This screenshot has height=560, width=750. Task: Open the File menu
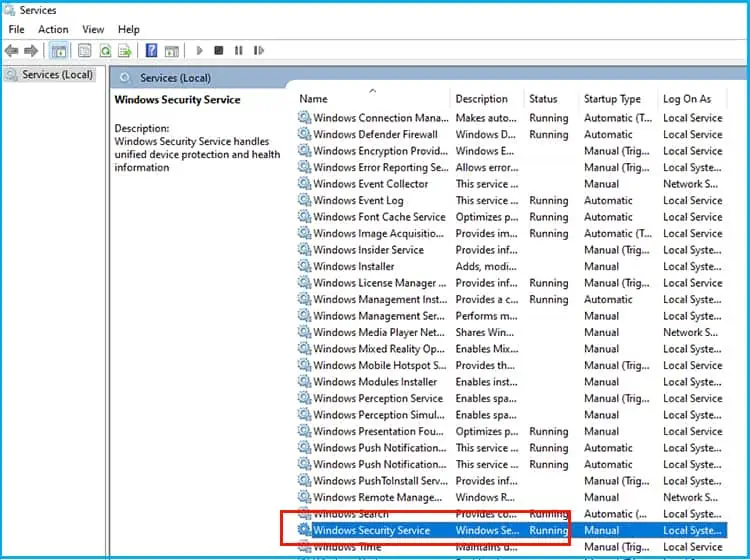(16, 29)
